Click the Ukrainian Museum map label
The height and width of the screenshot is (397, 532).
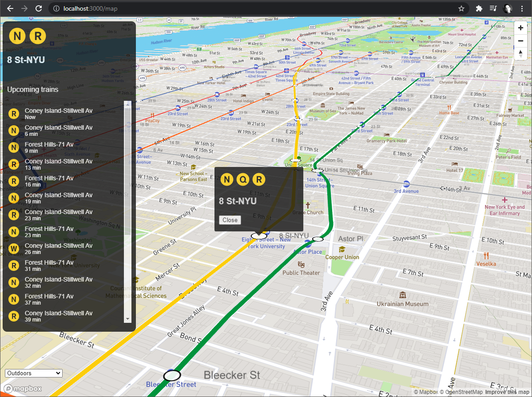click(402, 304)
